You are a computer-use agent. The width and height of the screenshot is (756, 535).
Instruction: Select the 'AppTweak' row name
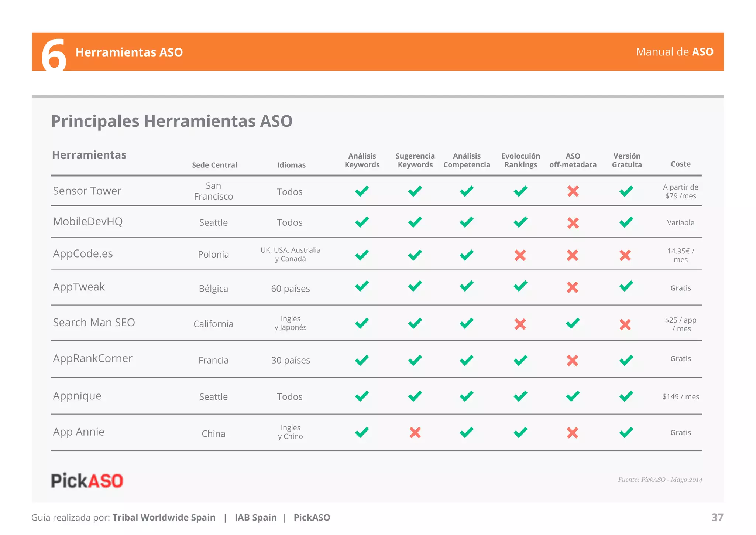pos(79,287)
